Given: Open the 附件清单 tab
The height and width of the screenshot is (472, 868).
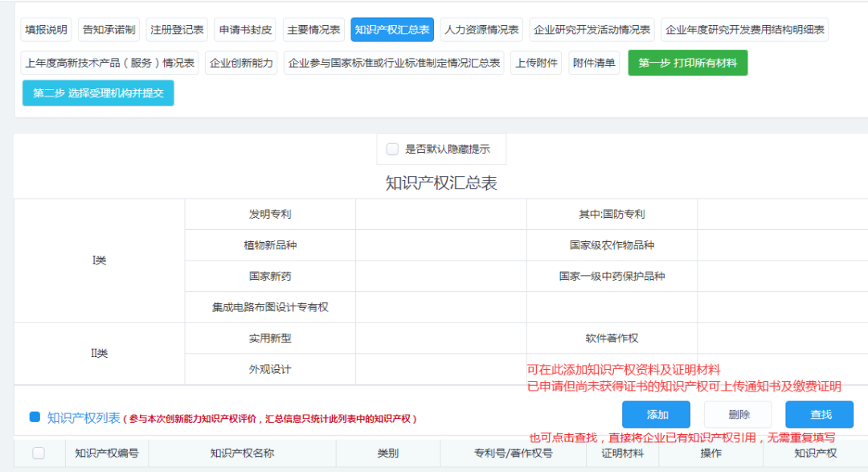Looking at the screenshot, I should pyautogui.click(x=594, y=64).
